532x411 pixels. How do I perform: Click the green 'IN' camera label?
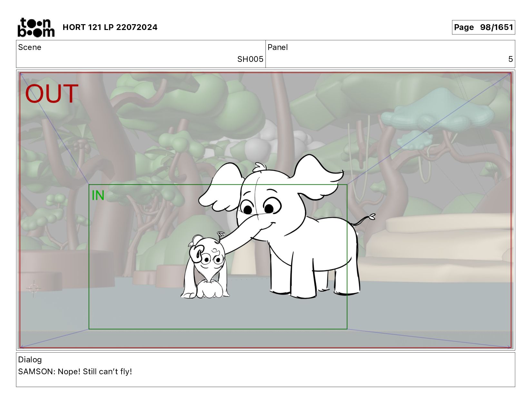click(x=98, y=195)
